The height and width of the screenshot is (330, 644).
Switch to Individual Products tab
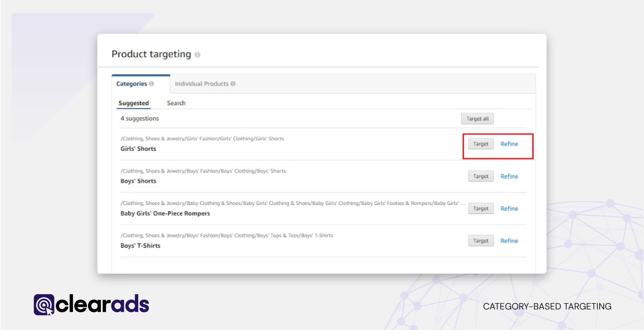[x=202, y=84]
